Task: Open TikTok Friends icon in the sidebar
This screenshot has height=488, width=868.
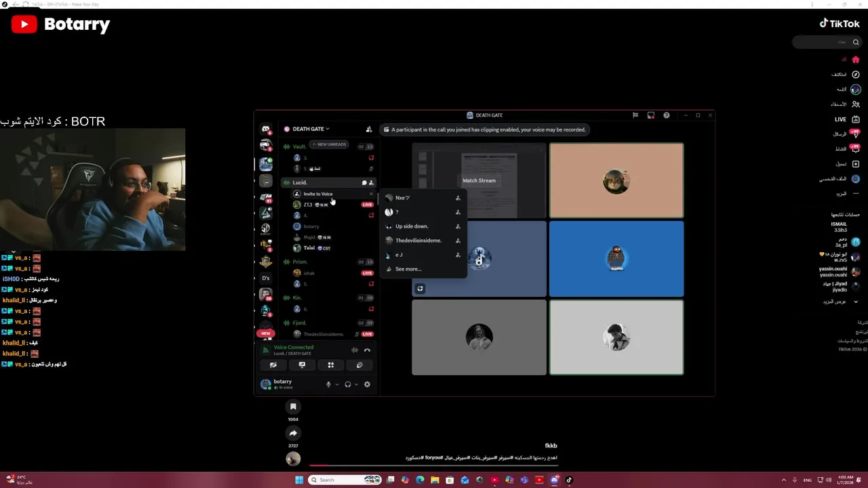Action: (x=856, y=104)
